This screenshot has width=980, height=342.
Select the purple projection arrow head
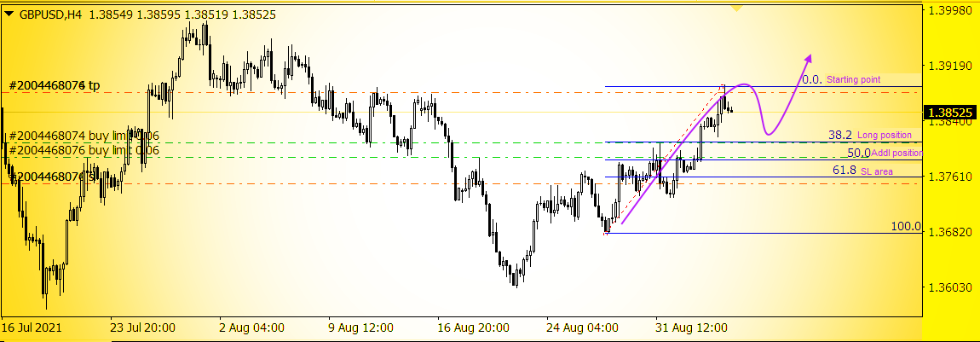808,59
